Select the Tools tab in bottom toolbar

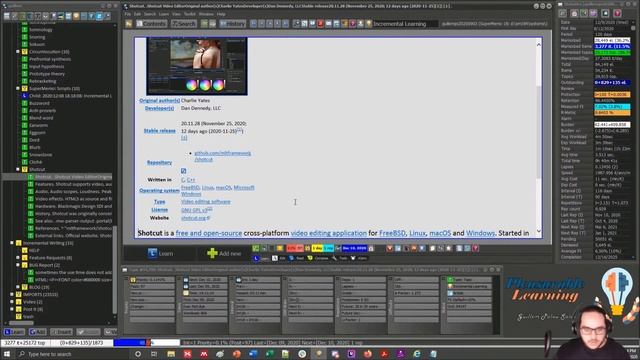[x=340, y=258]
